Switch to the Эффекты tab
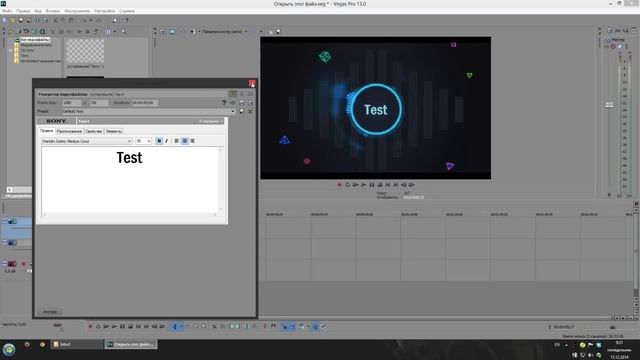This screenshot has width=640, height=360. 114,131
